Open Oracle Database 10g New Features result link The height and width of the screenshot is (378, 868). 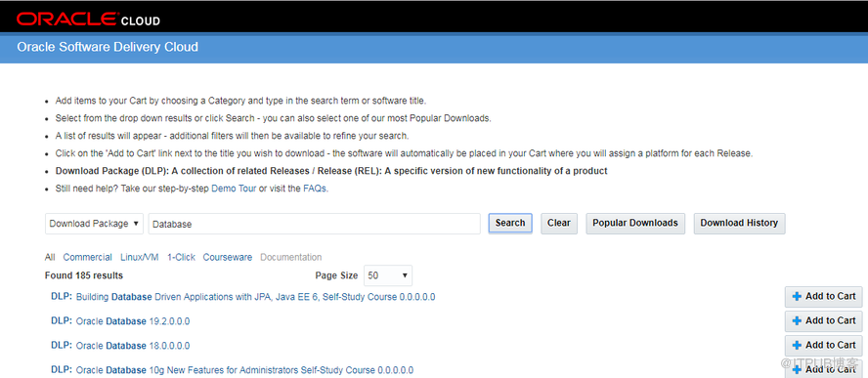pyautogui.click(x=244, y=370)
